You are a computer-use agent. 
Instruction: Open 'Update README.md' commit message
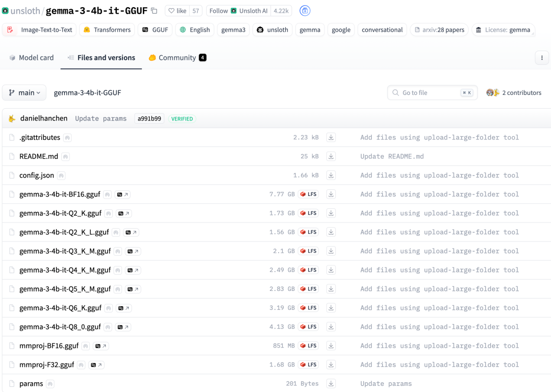[392, 157]
